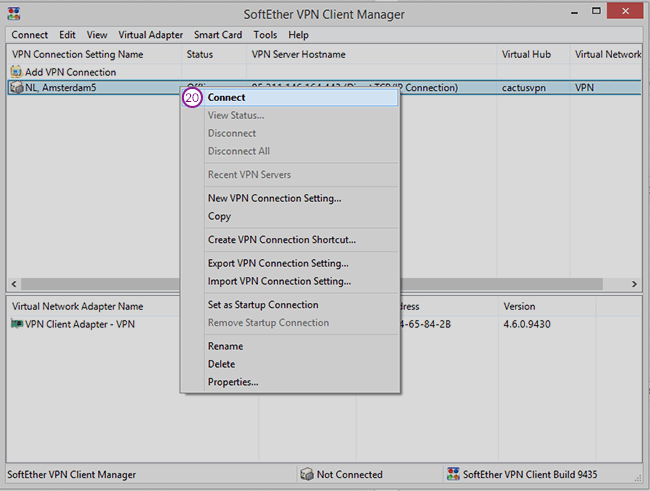Sort by VPN Connection Setting Name header
This screenshot has height=491, width=650.
(94, 54)
